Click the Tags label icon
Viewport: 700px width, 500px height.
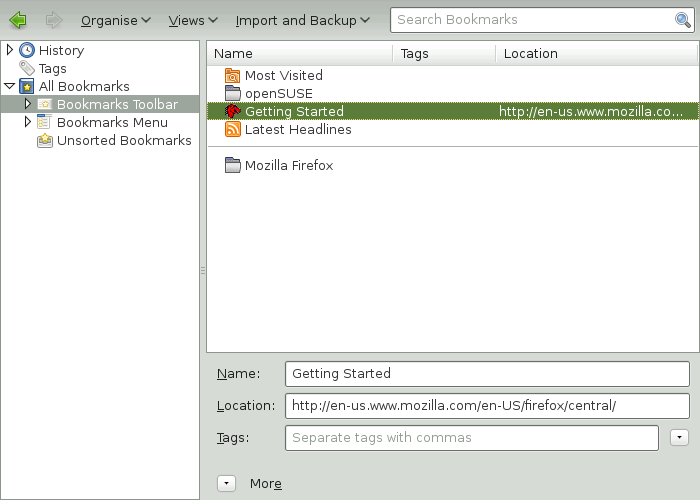coord(27,68)
